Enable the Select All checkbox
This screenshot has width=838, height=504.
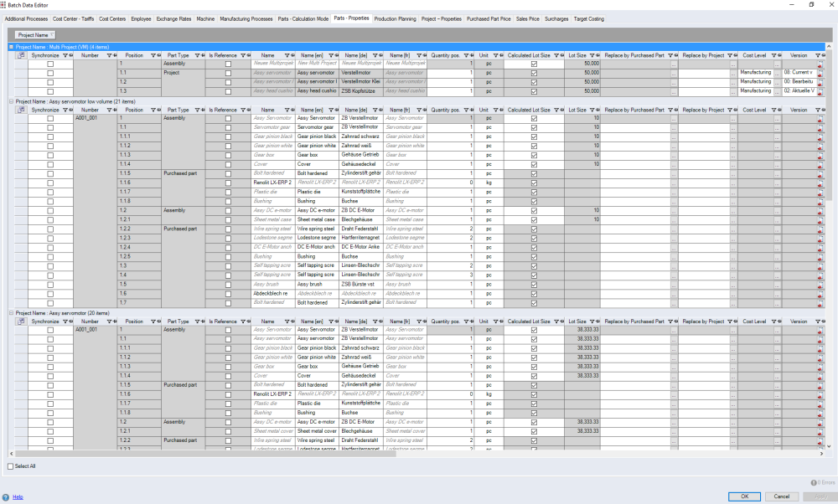coord(10,466)
